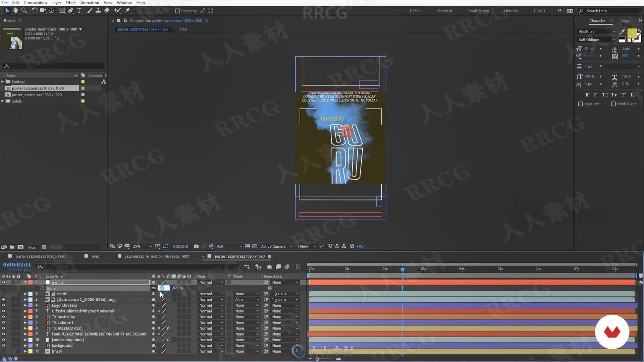
Task: Hide the Logo Chrysalis layer
Action: (3, 305)
